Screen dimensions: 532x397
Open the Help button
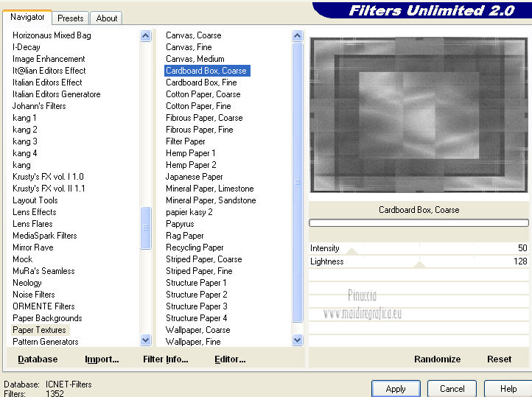(x=508, y=388)
